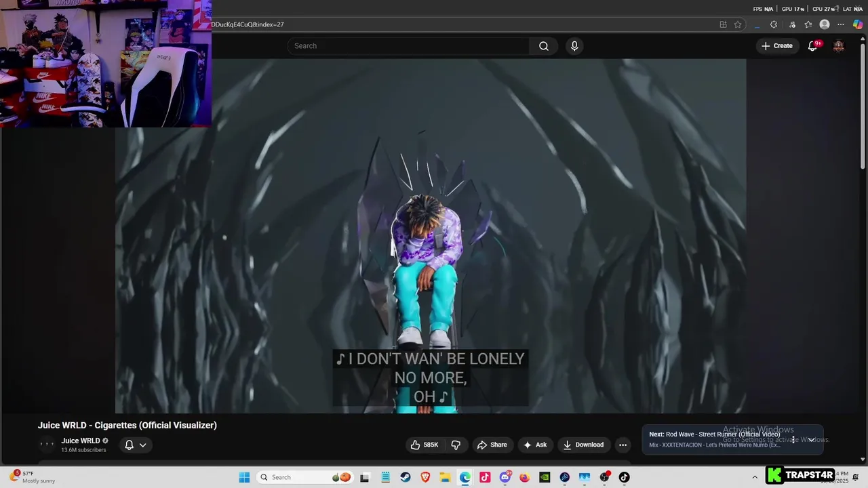The height and width of the screenshot is (488, 868).
Task: Open the Windows Start menu
Action: coord(244,477)
